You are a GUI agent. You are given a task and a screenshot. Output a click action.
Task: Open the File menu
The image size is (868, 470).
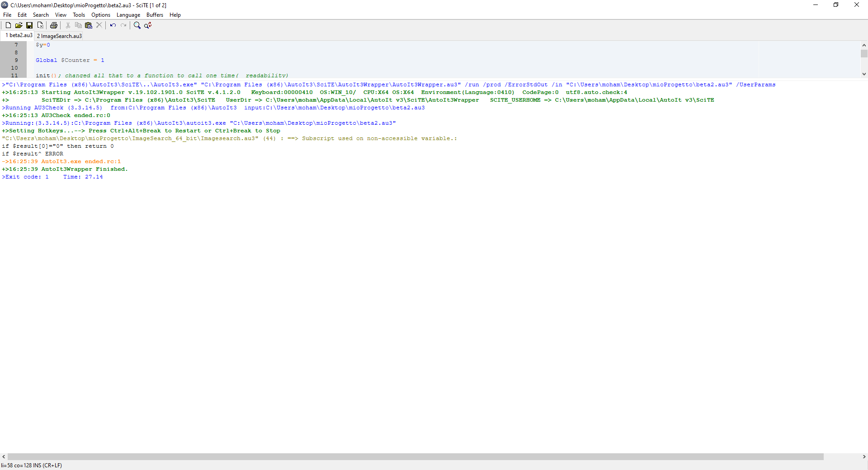coord(7,15)
